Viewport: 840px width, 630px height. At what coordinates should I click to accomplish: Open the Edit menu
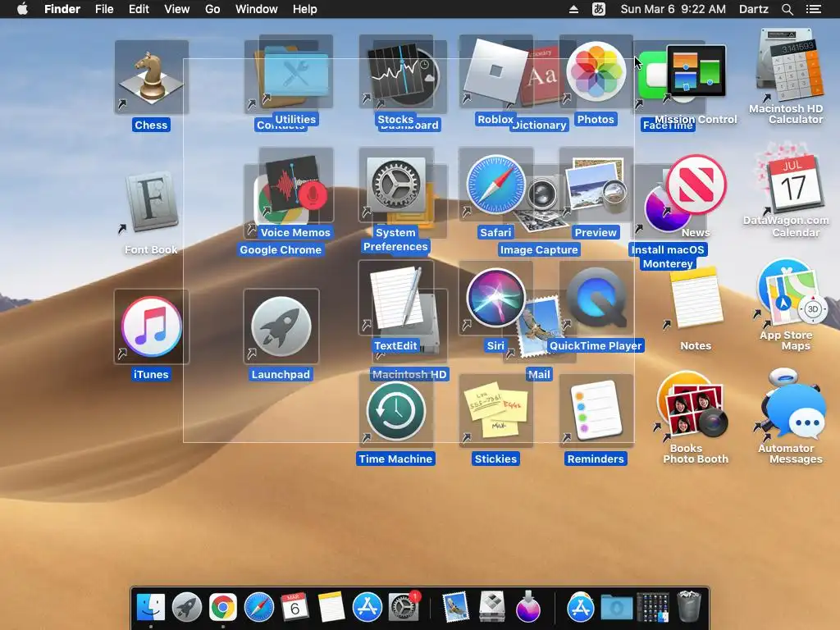click(139, 9)
